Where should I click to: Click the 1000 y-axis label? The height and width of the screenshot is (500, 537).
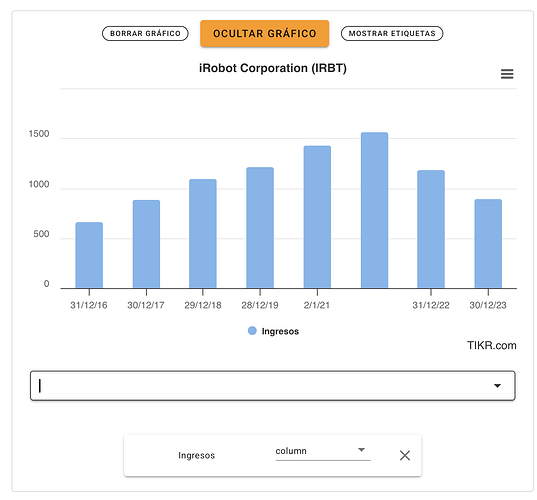(x=39, y=184)
